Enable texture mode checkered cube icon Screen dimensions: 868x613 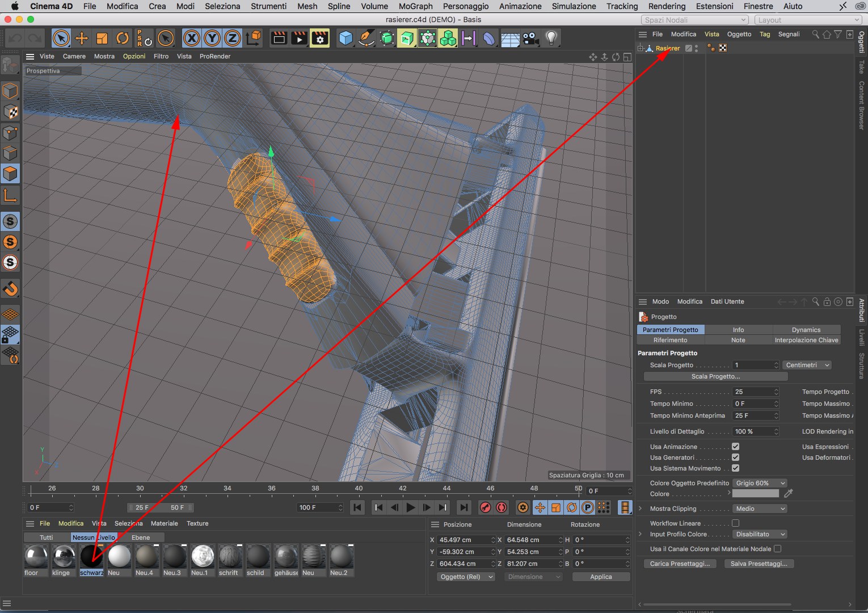[10, 112]
